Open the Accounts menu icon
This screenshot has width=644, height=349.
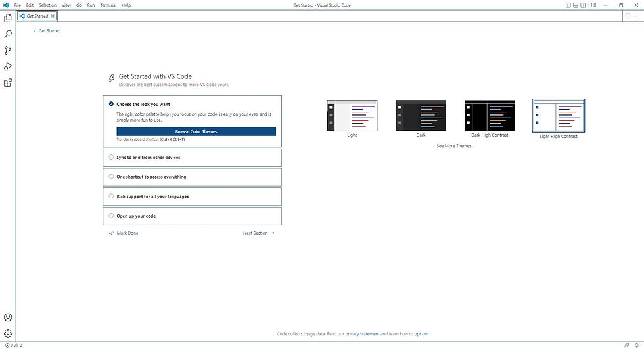click(8, 317)
